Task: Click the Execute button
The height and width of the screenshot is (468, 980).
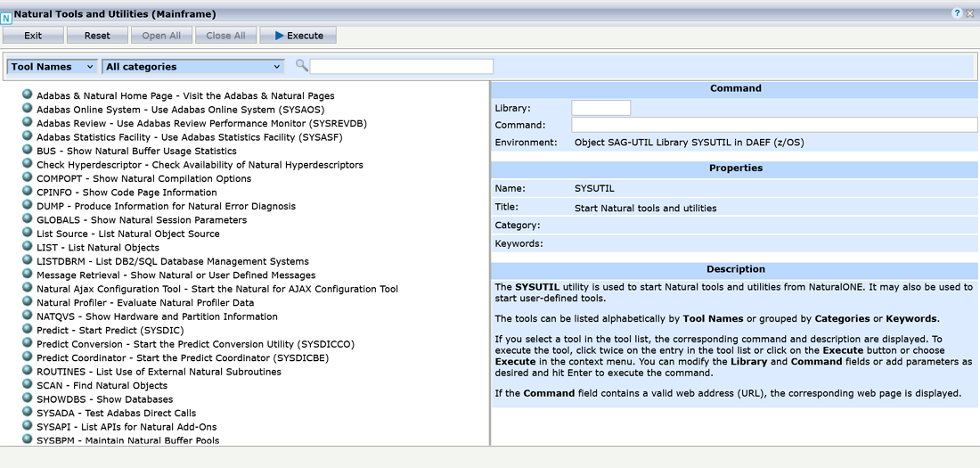Action: tap(298, 36)
